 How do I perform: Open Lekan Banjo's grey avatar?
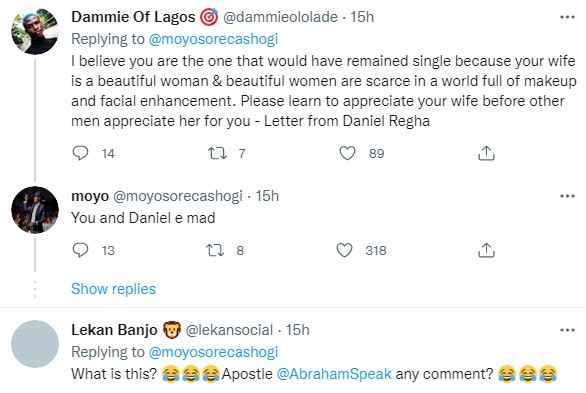35,344
